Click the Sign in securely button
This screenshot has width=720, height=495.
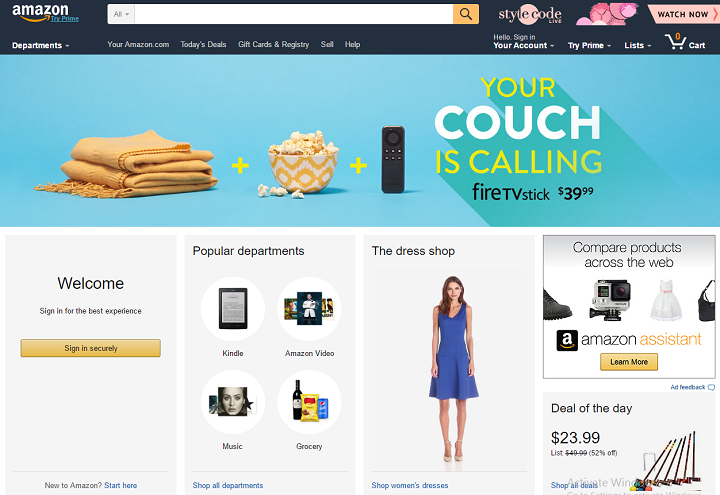(90, 348)
